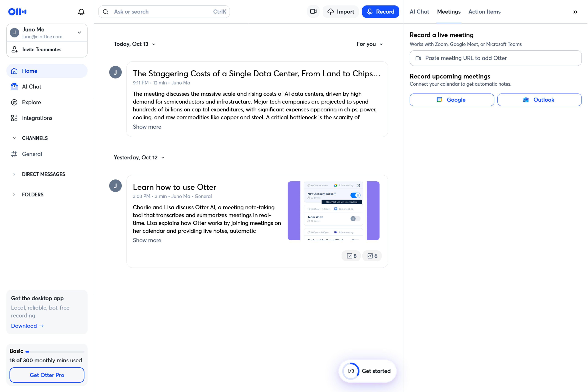Screen dimensions: 588x392
Task: Expand the Direct Messages section
Action: pos(14,174)
